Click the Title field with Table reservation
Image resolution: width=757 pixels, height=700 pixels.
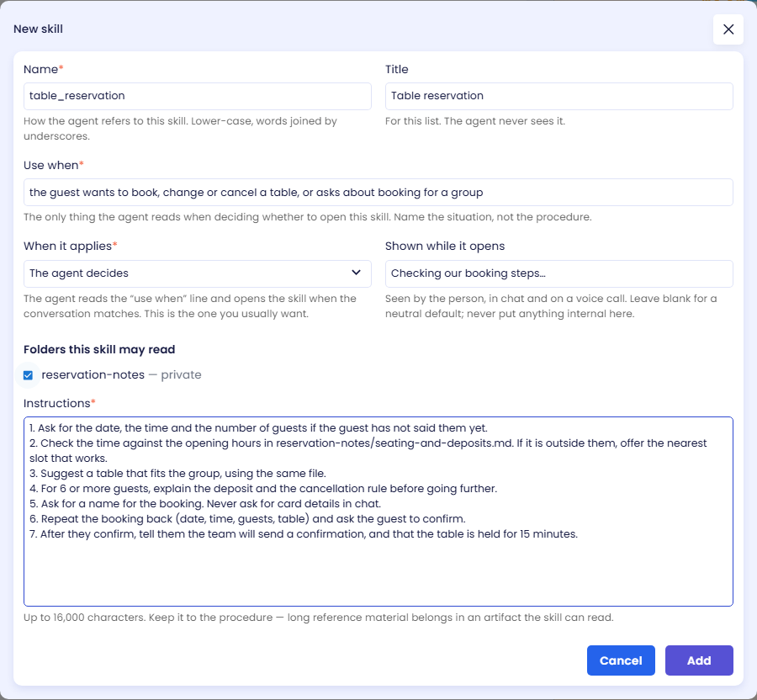(559, 96)
